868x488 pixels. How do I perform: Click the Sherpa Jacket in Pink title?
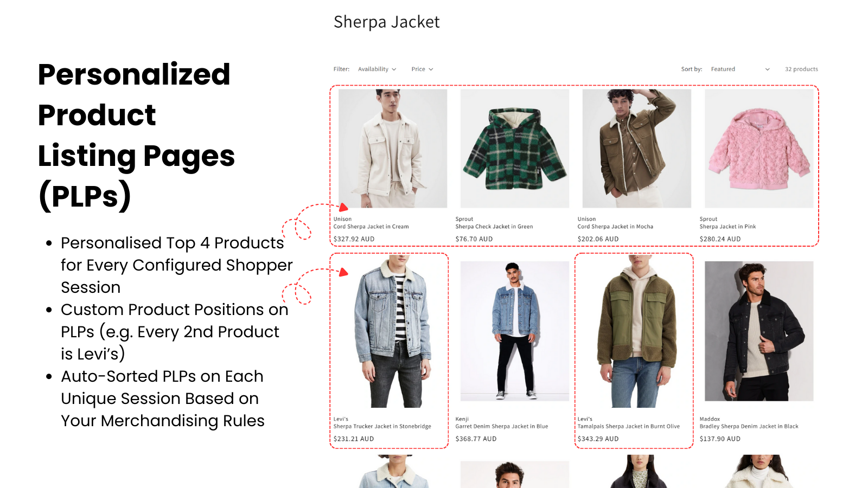(727, 227)
